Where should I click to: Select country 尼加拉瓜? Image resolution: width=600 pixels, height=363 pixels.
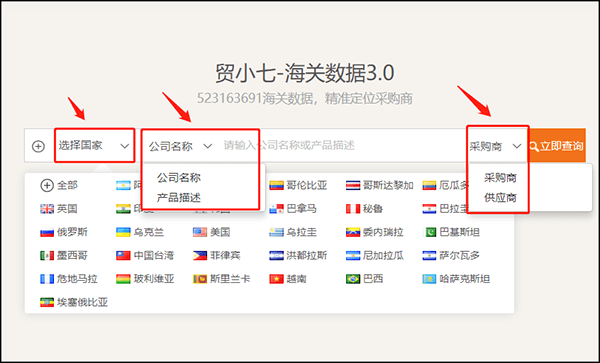click(x=375, y=256)
